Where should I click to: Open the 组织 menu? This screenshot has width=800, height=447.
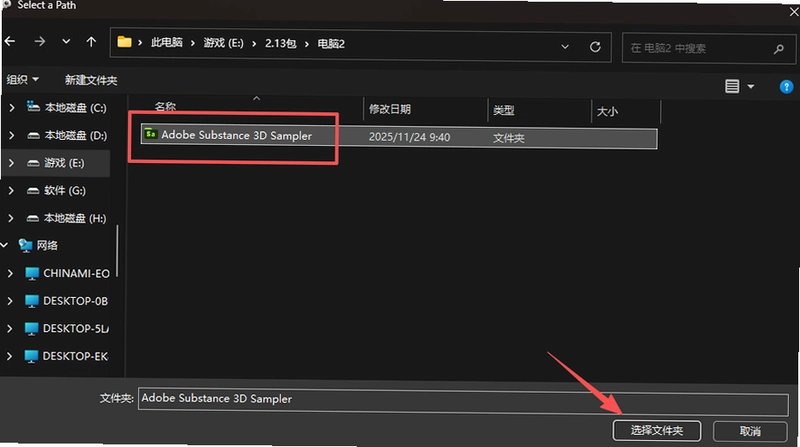click(x=22, y=80)
